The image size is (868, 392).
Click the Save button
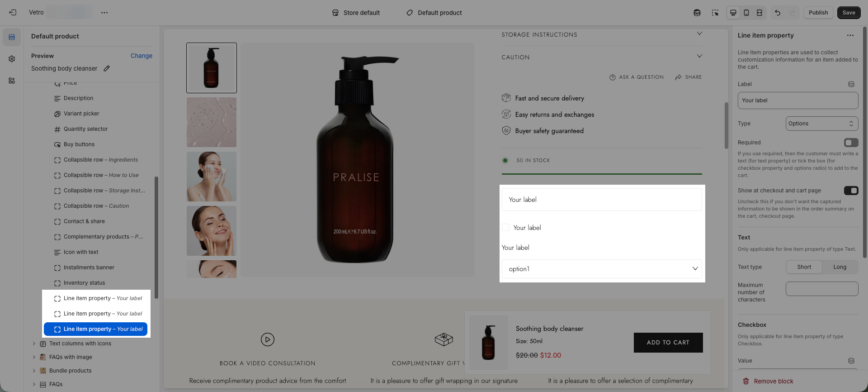(849, 13)
